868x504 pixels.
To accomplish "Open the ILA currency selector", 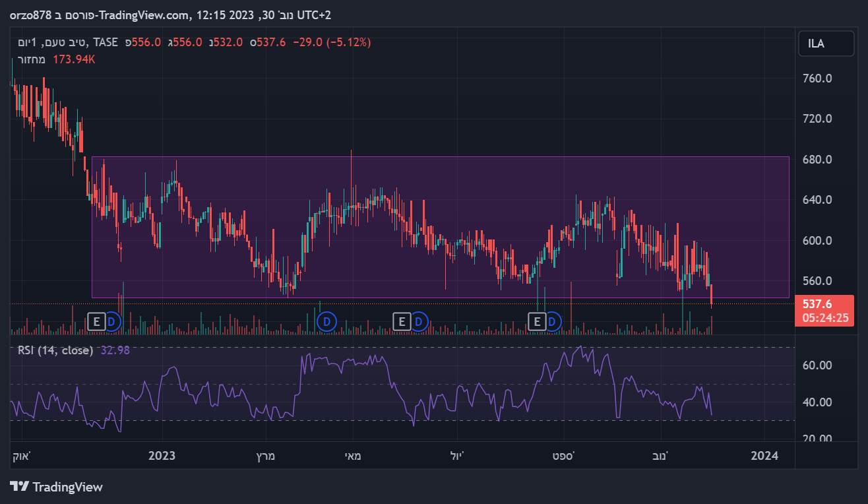I will [816, 44].
